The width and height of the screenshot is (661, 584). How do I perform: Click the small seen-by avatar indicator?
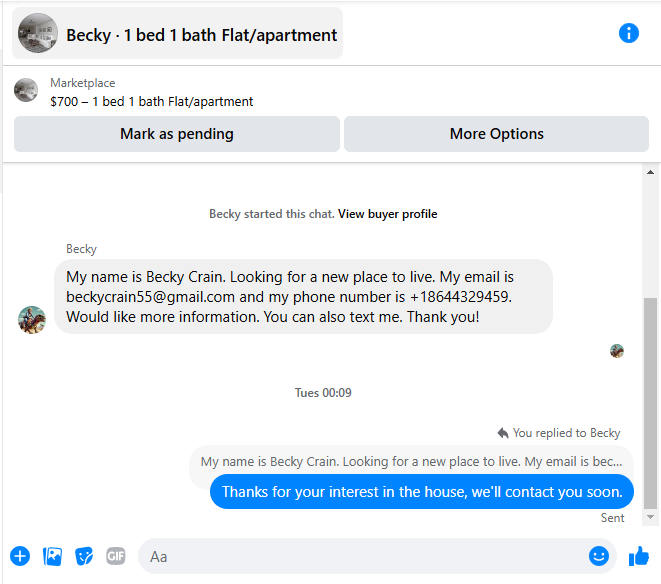tap(617, 351)
